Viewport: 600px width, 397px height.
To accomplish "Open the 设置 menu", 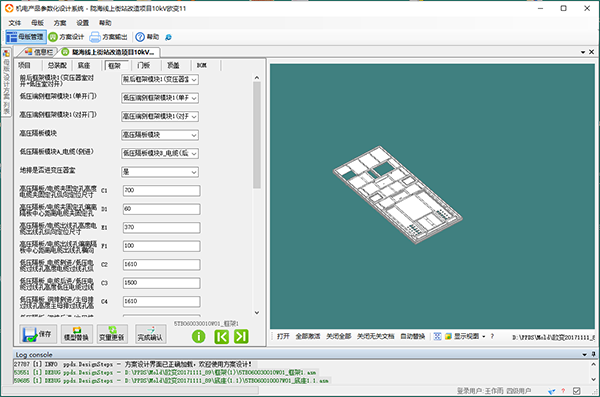I will [82, 23].
